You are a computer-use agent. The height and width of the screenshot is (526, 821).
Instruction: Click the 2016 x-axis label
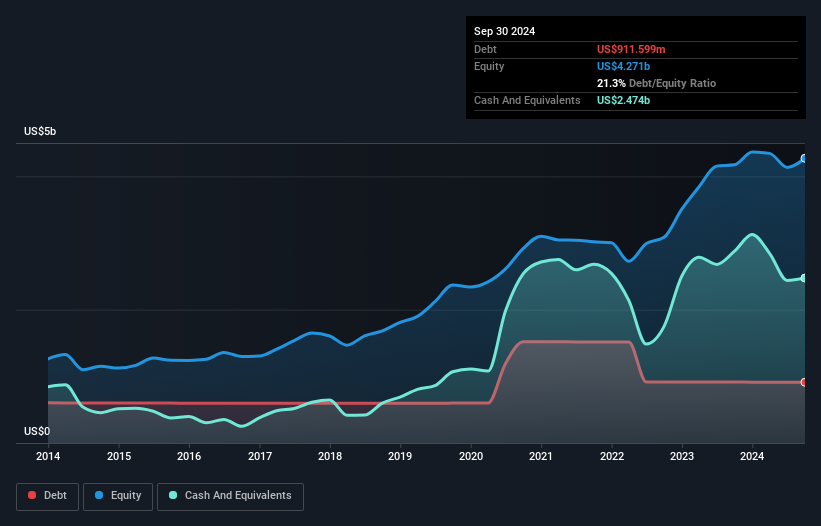pyautogui.click(x=189, y=456)
